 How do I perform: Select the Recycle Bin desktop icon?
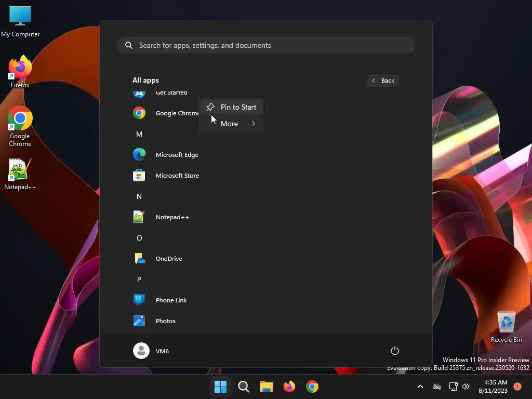coord(506,327)
